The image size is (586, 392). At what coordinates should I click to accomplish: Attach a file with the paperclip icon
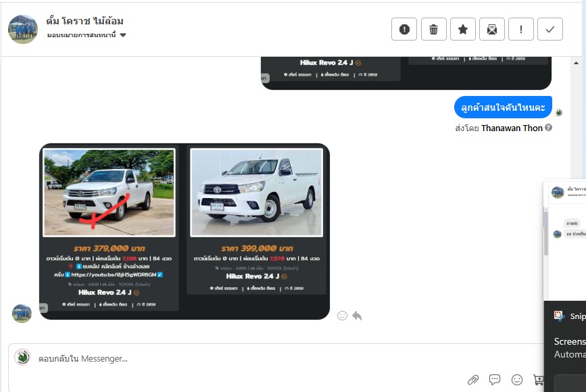pos(473,380)
